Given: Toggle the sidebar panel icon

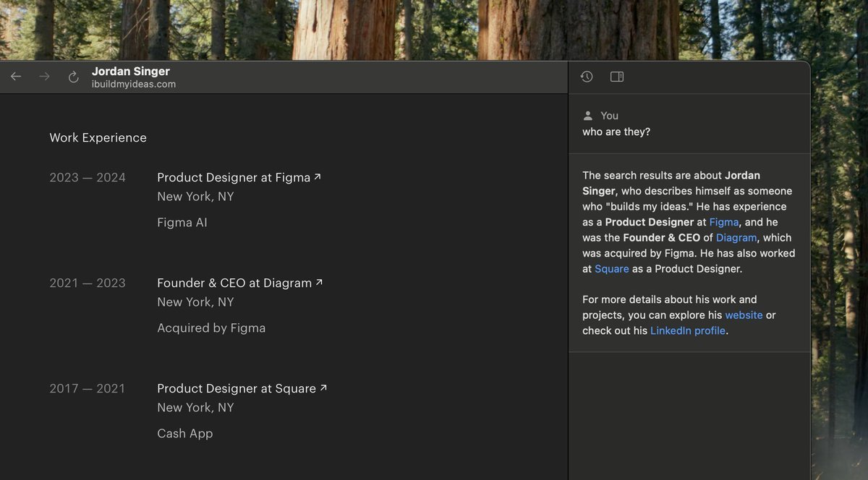Looking at the screenshot, I should (617, 77).
